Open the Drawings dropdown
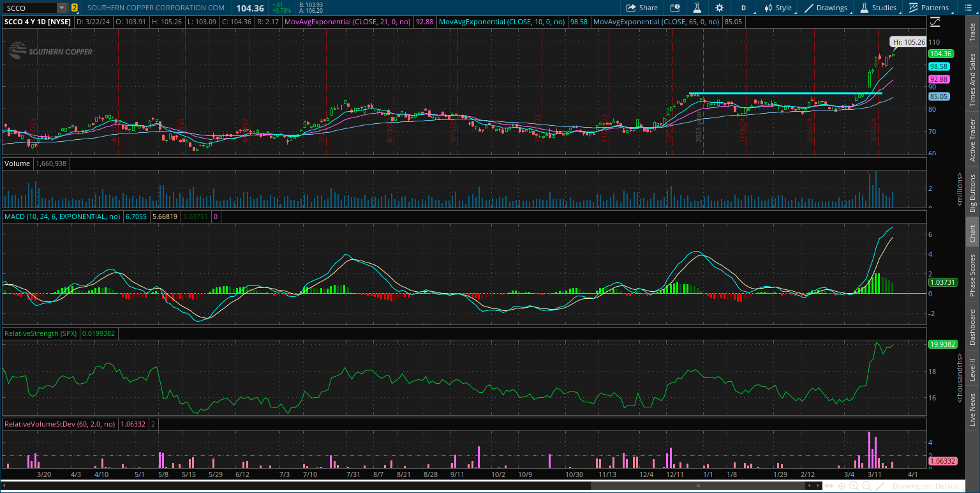 (x=826, y=8)
